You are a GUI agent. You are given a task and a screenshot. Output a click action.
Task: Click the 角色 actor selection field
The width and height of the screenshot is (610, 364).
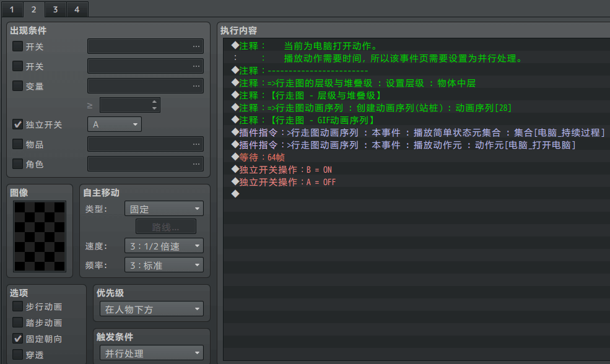click(145, 164)
